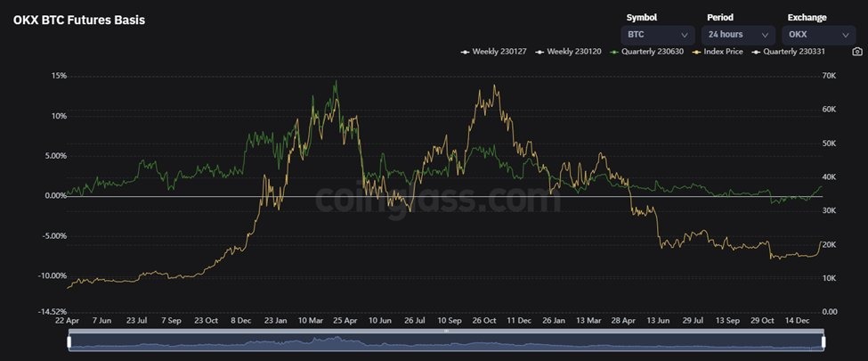Click the 70K right axis label
The image size is (868, 361).
[x=830, y=76]
